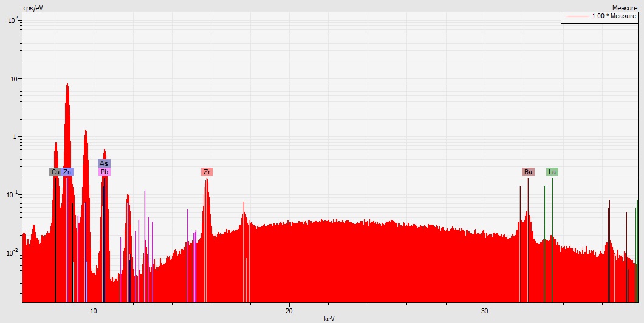Click the Zr peak label
Screen dimensions: 644x323
207,172
